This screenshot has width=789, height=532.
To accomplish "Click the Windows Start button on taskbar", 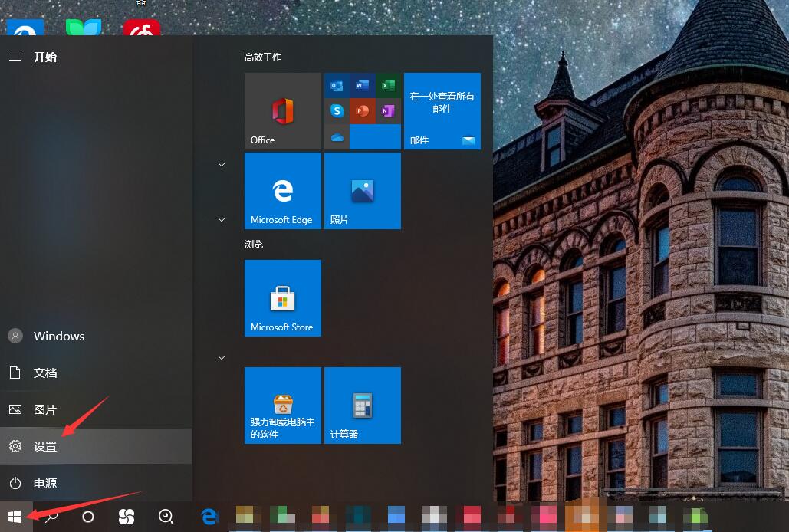I will [15, 517].
